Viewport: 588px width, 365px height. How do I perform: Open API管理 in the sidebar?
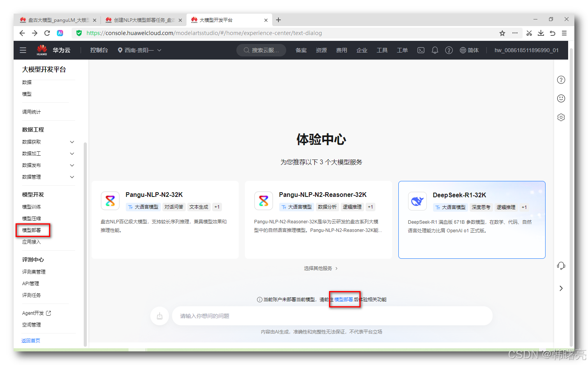coord(31,284)
